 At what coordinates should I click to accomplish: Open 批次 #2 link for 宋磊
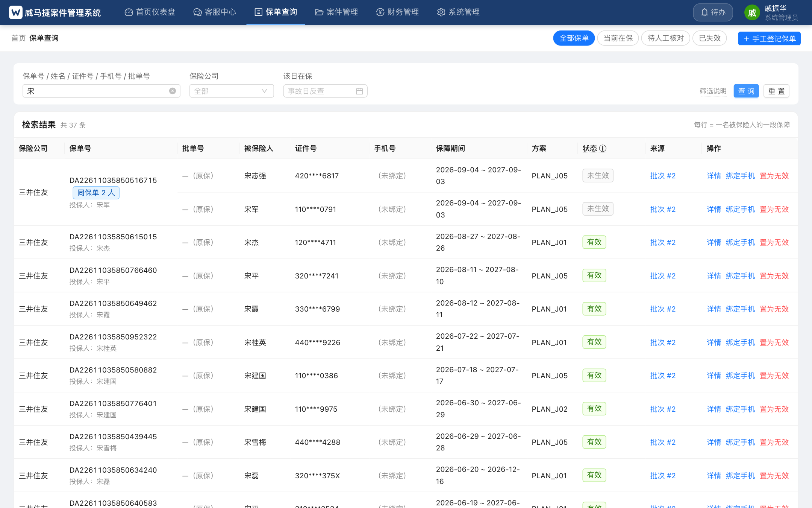tap(663, 476)
